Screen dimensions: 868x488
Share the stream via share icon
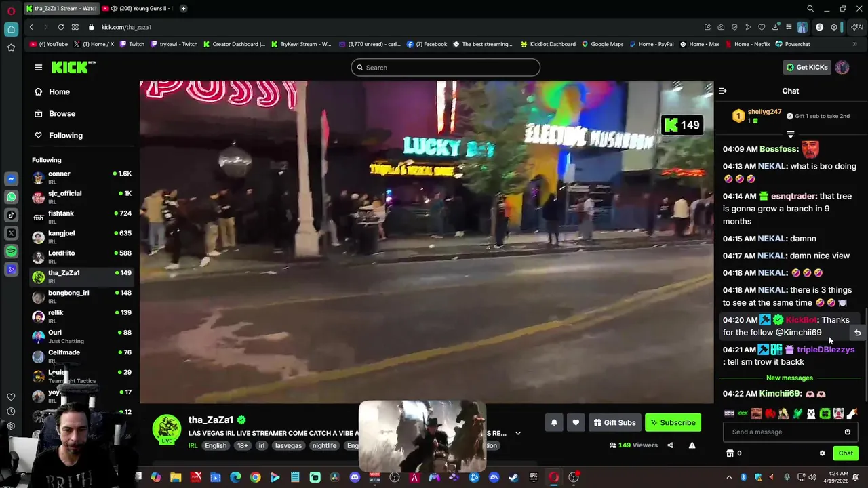(670, 445)
